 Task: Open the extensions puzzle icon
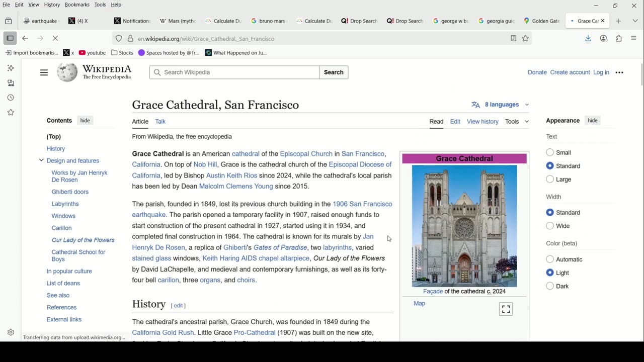pyautogui.click(x=618, y=38)
